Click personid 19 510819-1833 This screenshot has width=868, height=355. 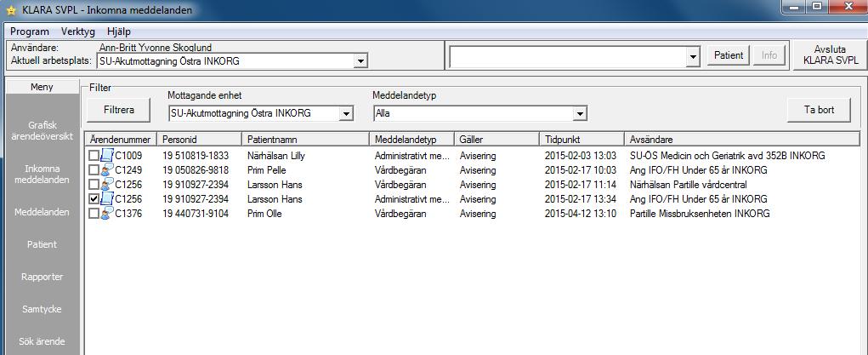[196, 156]
